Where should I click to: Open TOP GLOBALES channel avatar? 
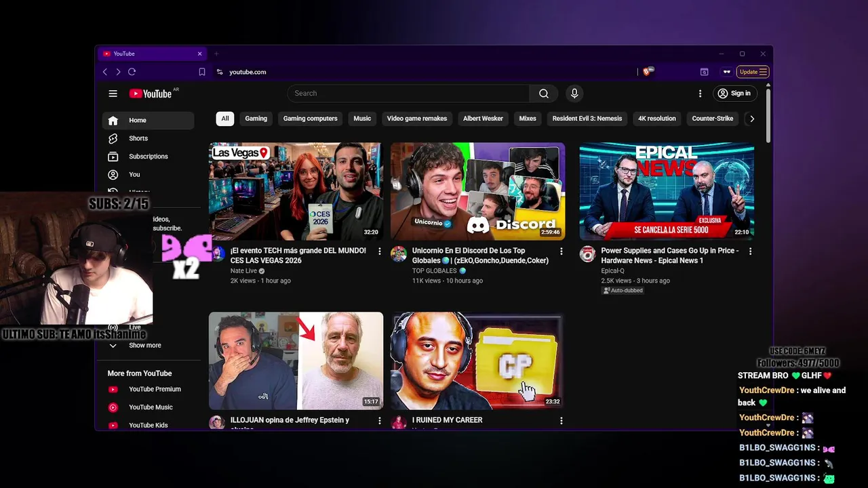coord(399,254)
